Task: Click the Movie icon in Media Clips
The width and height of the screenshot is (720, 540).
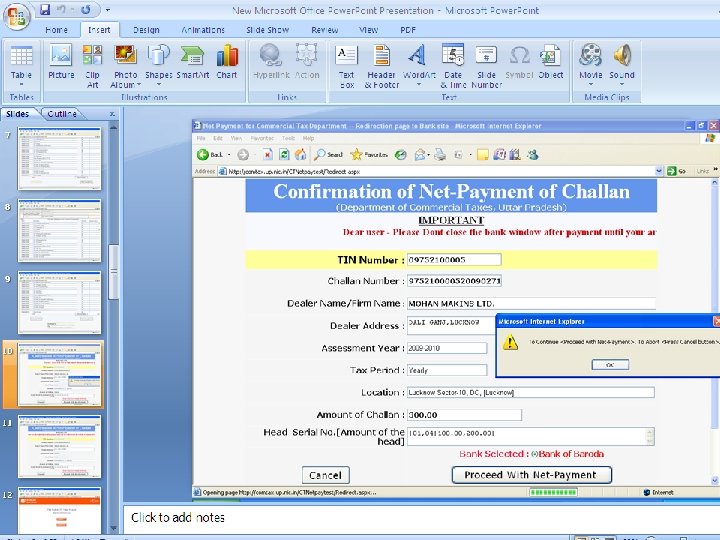Action: click(x=590, y=55)
